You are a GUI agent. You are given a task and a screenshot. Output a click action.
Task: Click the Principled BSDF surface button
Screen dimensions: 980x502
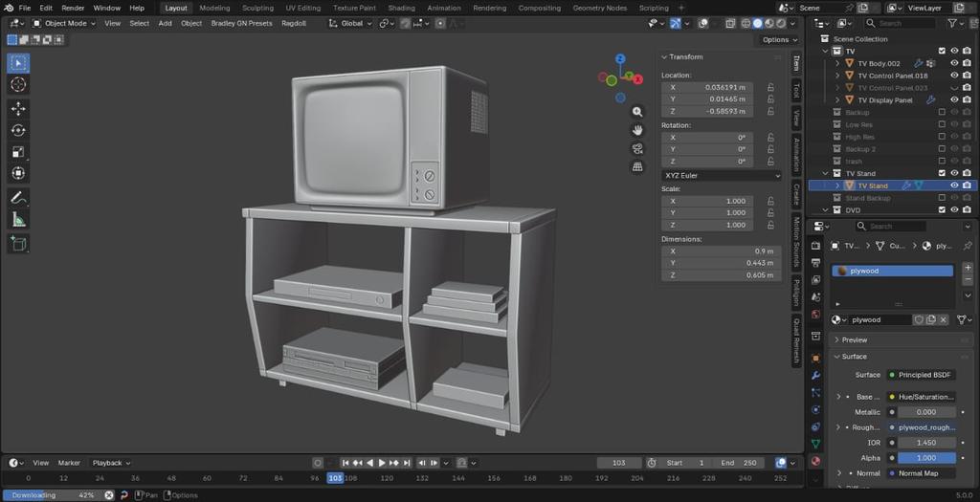(922, 375)
